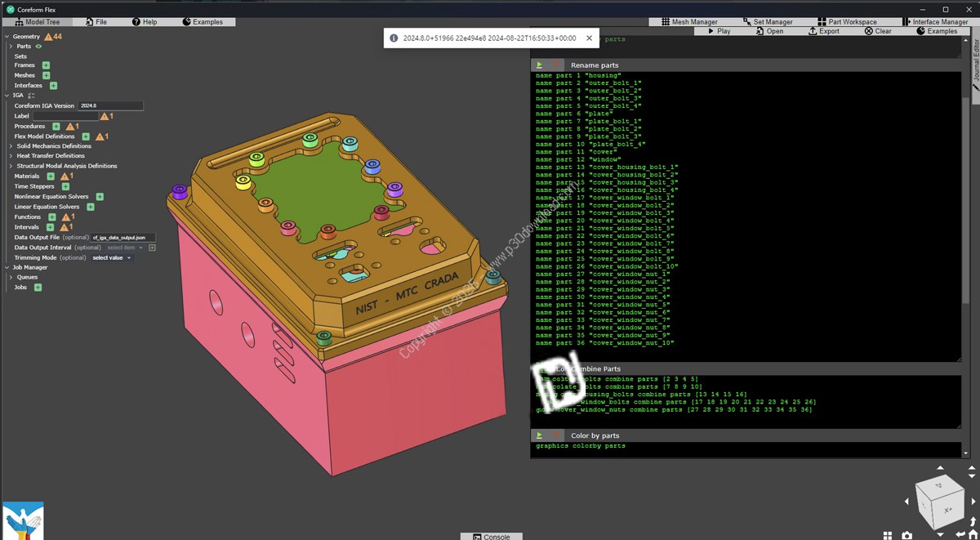This screenshot has height=540, width=980.
Task: Add a Nonlinear Equation Solver with its plus icon
Action: point(100,197)
